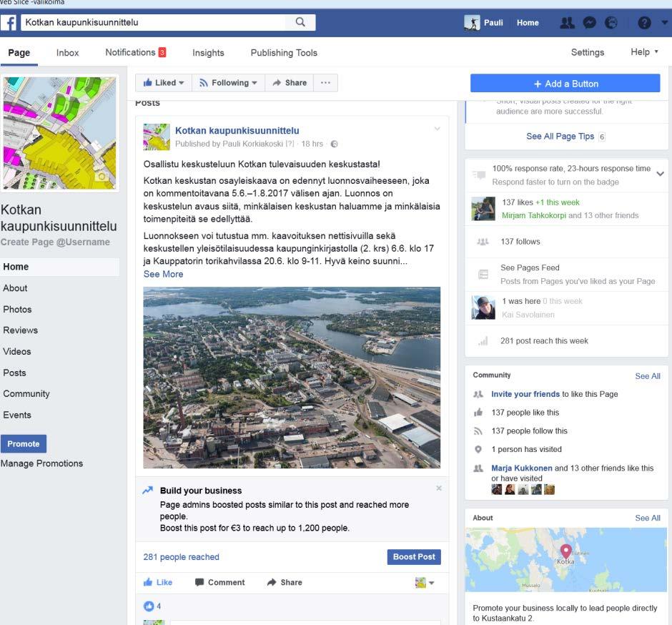Open friend requests icon in top bar
Image resolution: width=672 pixels, height=625 pixels.
(x=568, y=23)
